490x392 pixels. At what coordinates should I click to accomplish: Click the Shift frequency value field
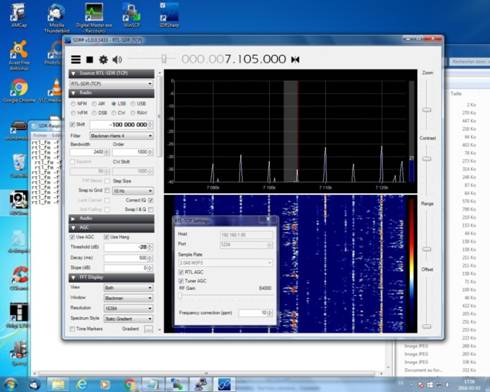click(121, 124)
